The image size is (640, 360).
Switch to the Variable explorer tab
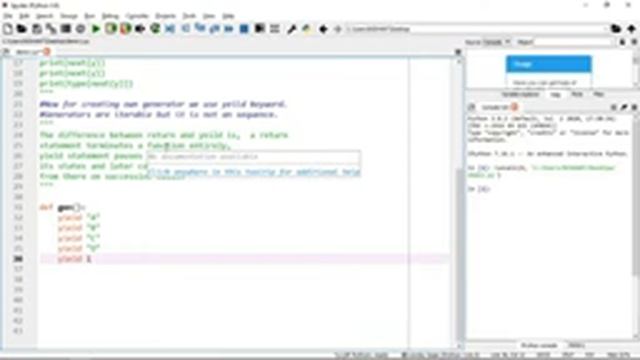pyautogui.click(x=520, y=94)
